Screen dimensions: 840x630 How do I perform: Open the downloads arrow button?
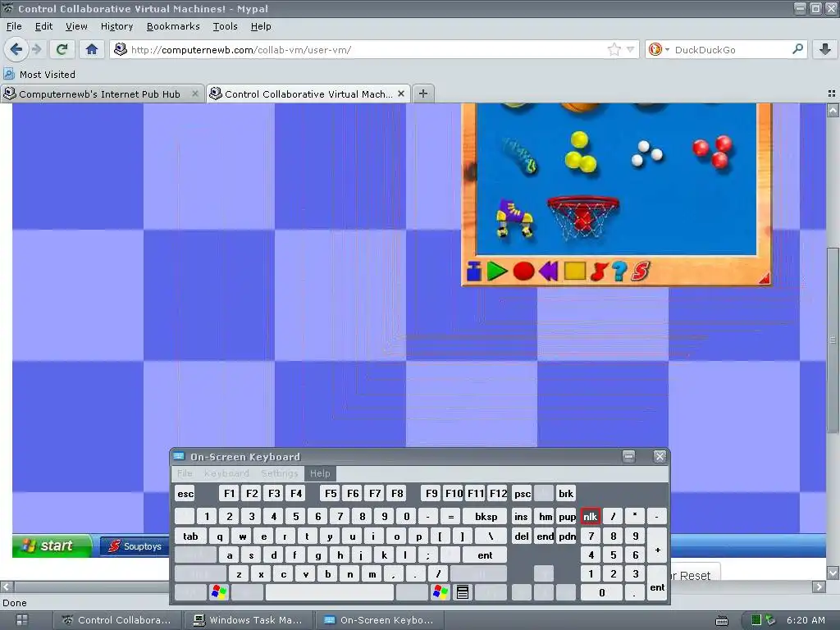point(825,50)
